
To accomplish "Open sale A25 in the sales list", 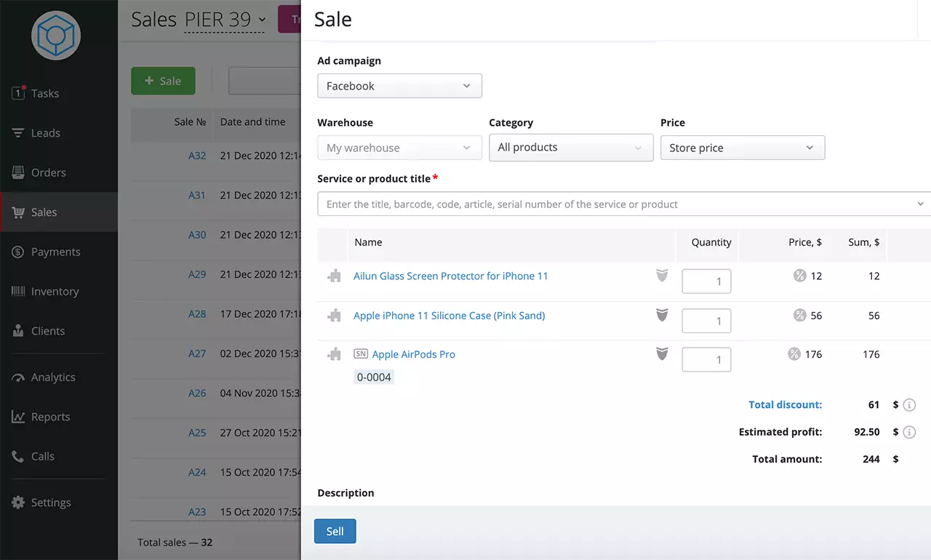I will coord(197,433).
